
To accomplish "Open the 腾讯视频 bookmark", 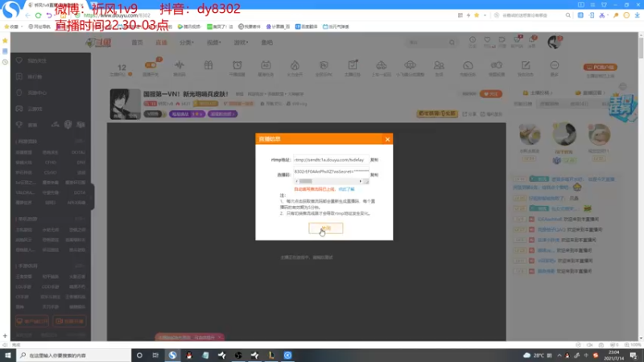I will click(189, 27).
